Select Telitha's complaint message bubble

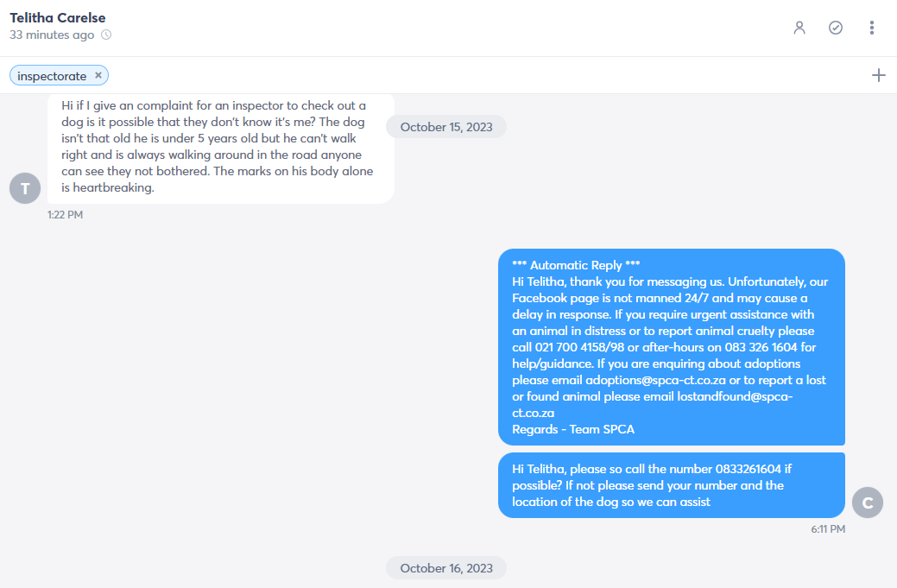click(x=221, y=149)
